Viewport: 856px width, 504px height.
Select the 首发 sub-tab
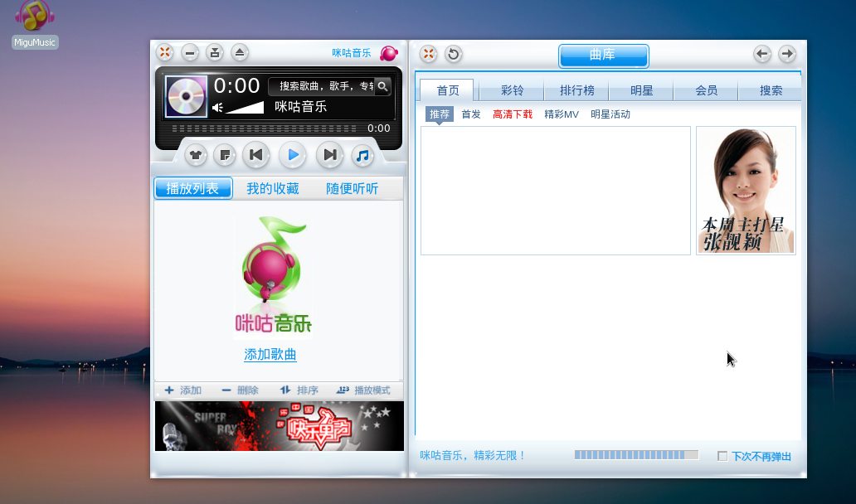[x=471, y=114]
